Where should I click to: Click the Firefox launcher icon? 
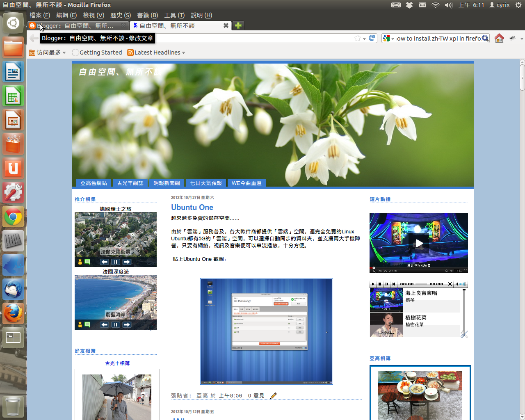(13, 313)
